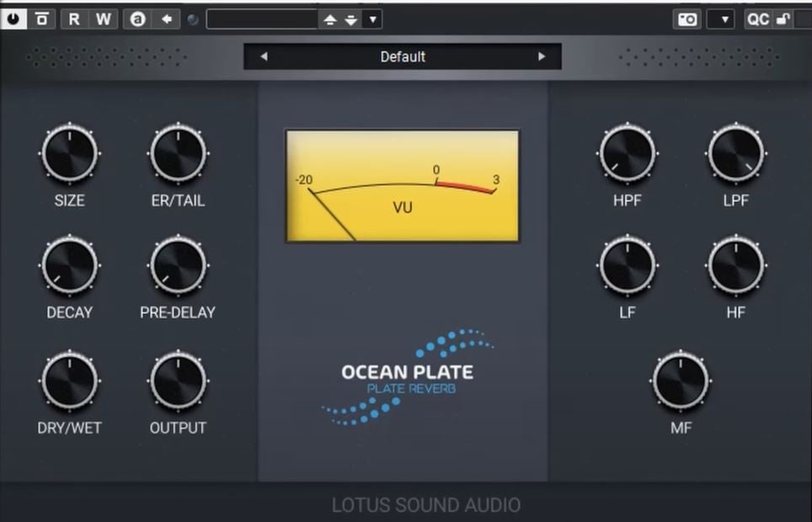This screenshot has width=812, height=522.
Task: Select previous preset with left arrow beside Default
Action: click(264, 56)
